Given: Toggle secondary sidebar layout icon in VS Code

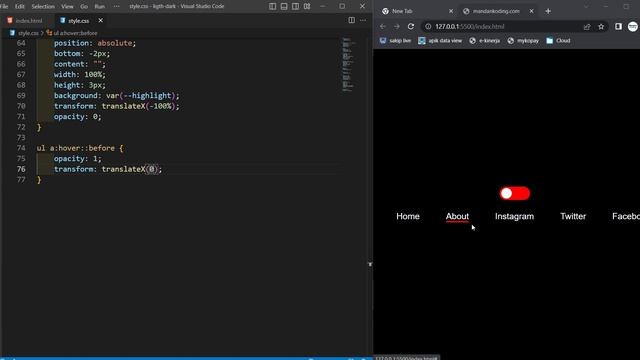Looking at the screenshot, I should [295, 6].
